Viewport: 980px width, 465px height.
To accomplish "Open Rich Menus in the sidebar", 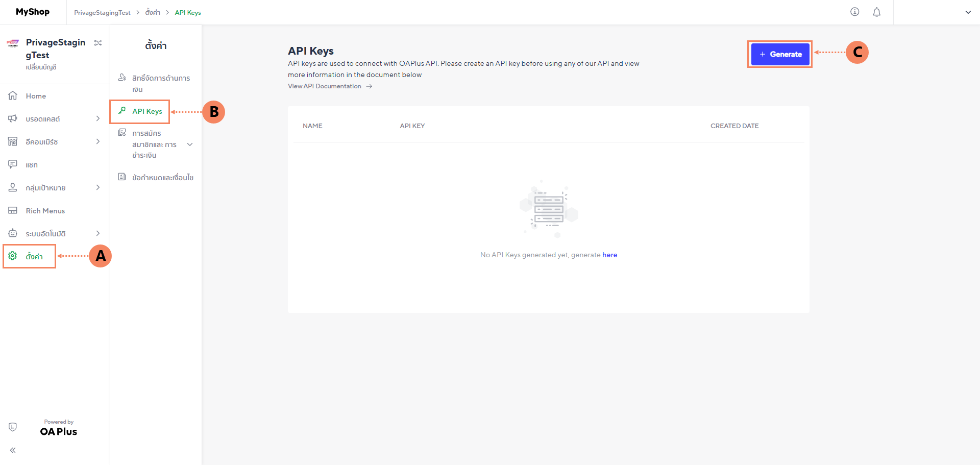I will (45, 211).
